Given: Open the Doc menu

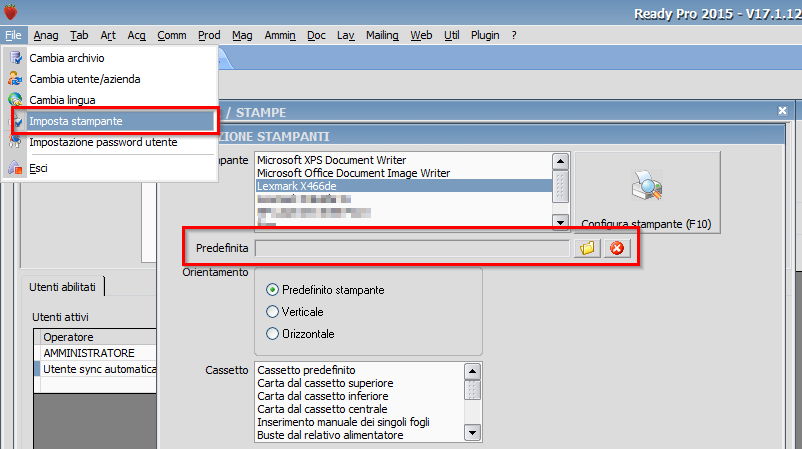Looking at the screenshot, I should point(316,35).
